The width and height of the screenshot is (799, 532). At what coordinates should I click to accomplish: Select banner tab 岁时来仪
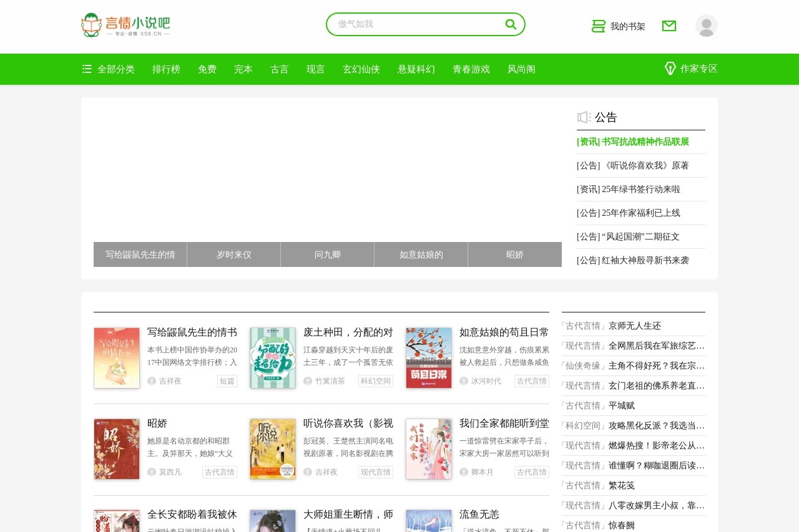click(x=234, y=254)
